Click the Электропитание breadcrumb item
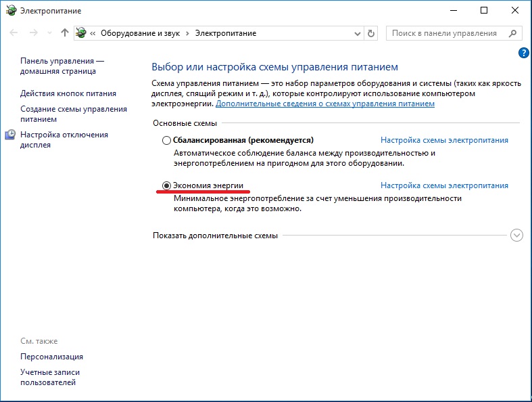 tap(226, 33)
